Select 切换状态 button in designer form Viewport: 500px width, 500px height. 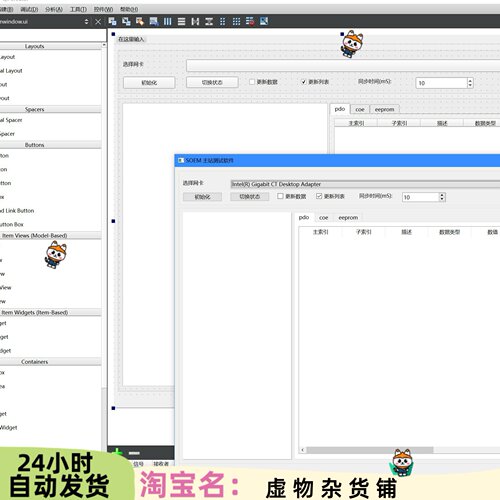[x=212, y=82]
